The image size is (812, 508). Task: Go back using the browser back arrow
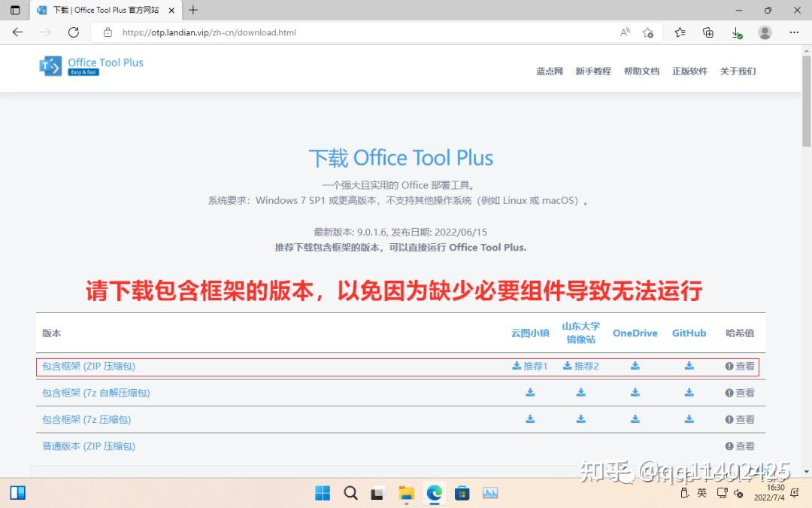point(17,32)
